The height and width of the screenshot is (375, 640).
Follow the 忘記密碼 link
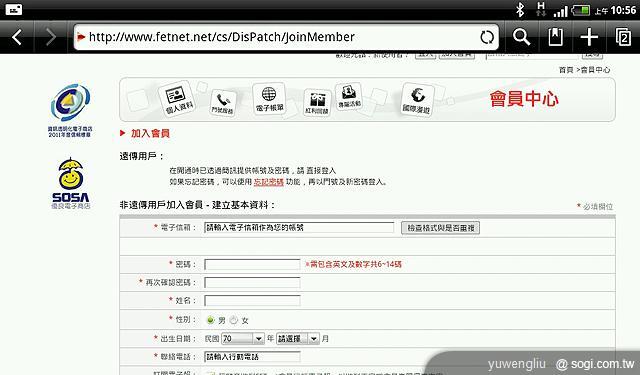click(269, 182)
